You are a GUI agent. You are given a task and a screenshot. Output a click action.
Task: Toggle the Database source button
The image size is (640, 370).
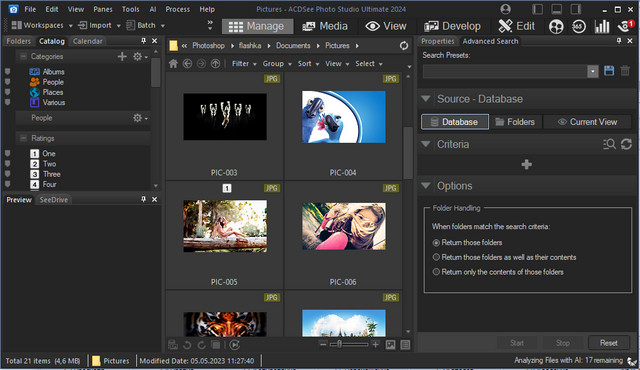point(455,122)
